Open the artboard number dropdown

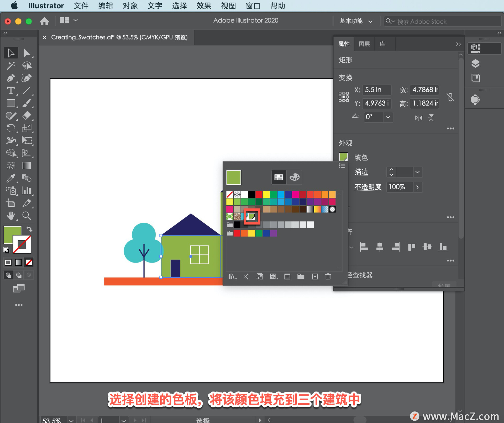(124, 420)
